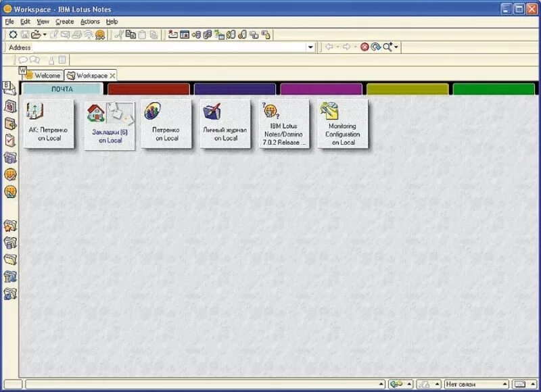
Task: Open the plain yellow bookmark folder icon
Action: pos(10,260)
